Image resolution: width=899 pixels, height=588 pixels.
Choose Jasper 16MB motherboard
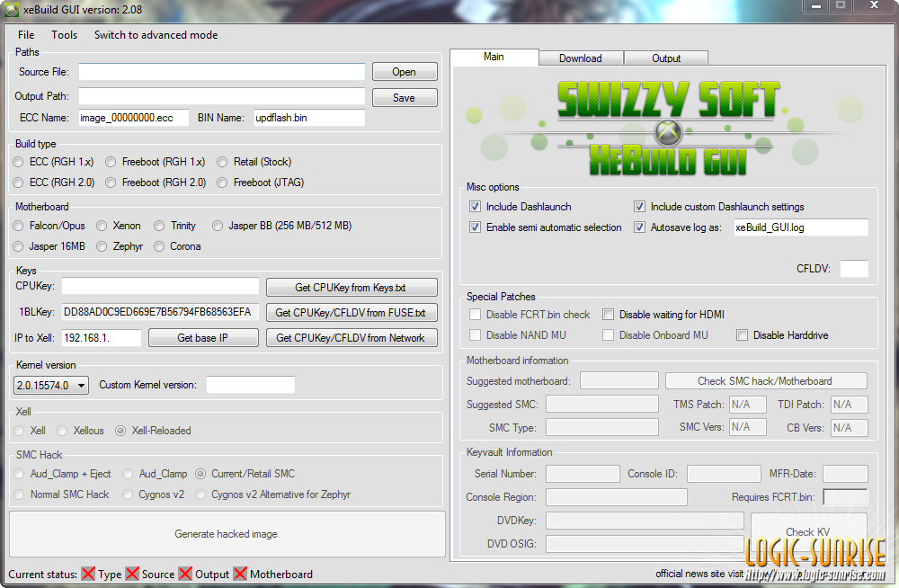click(x=49, y=246)
